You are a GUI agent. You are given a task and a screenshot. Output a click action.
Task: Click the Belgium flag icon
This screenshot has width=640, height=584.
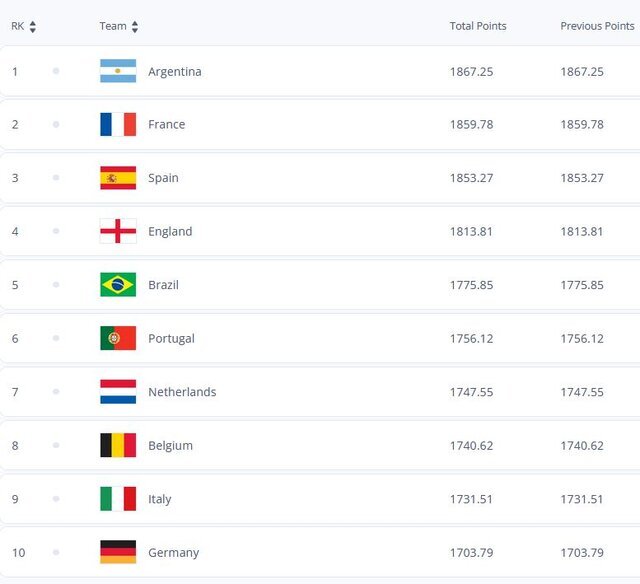[118, 445]
